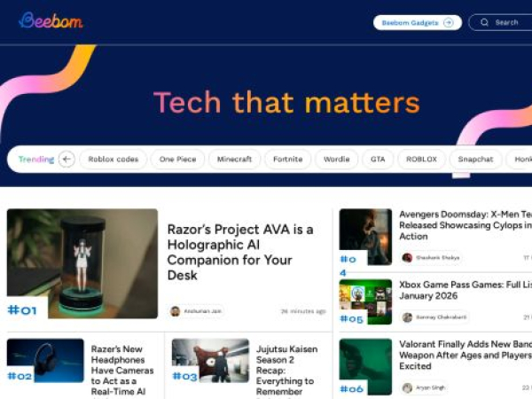Click the Beebom logo

51,20
